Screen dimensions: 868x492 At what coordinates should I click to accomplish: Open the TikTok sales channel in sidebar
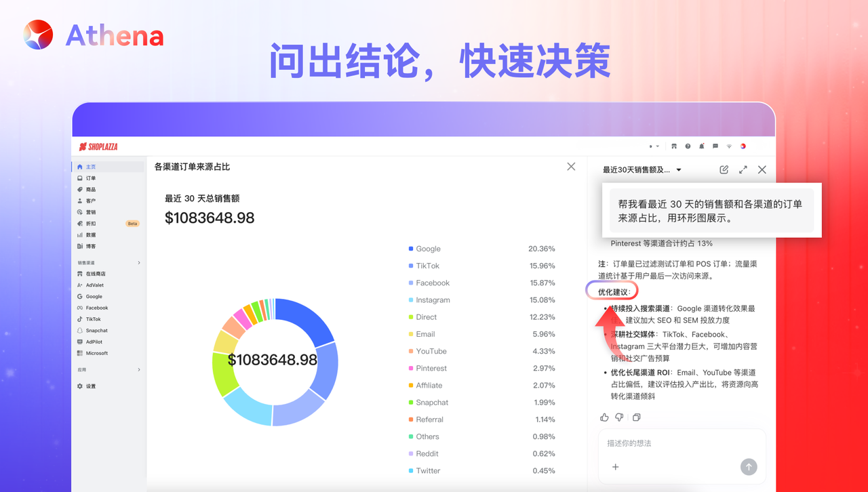coord(108,319)
